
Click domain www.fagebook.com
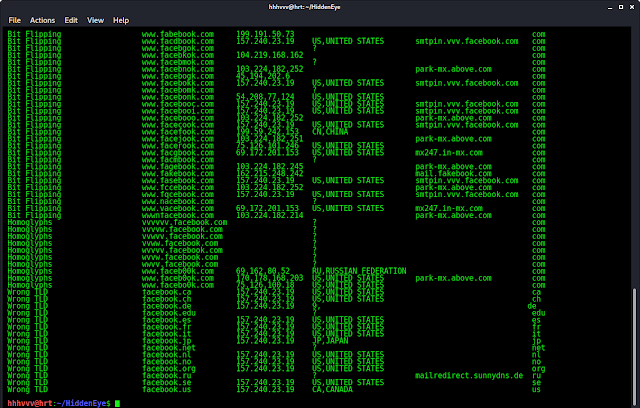click(x=178, y=166)
